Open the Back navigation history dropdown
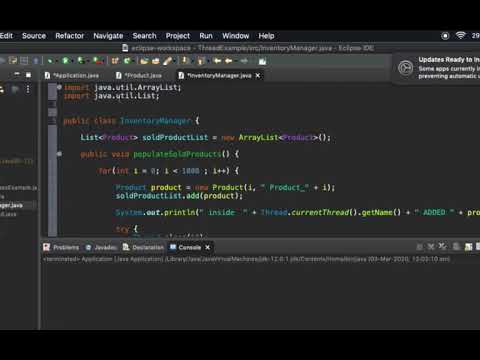The height and width of the screenshot is (360, 480). pos(235,61)
